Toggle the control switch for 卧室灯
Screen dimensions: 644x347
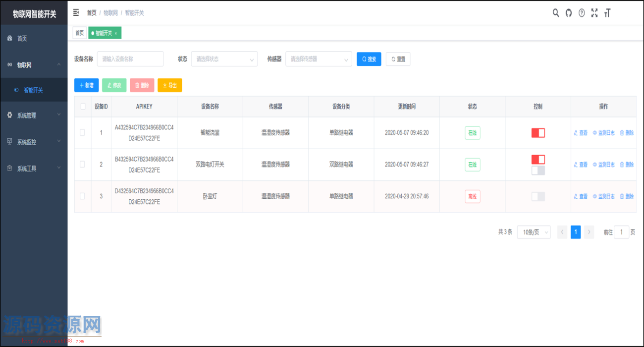click(538, 196)
